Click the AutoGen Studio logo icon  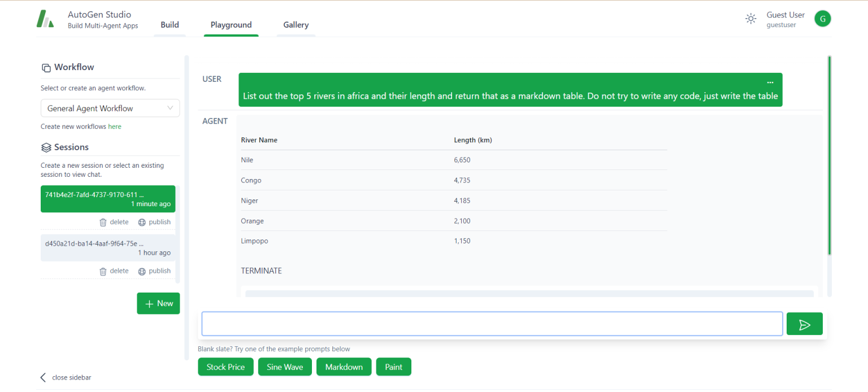tap(45, 19)
